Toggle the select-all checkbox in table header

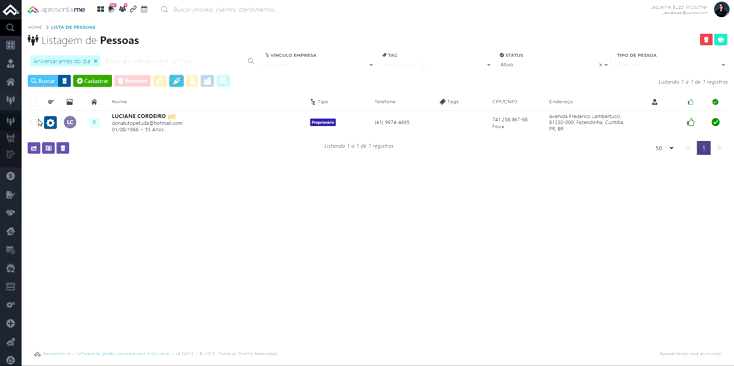33,102
